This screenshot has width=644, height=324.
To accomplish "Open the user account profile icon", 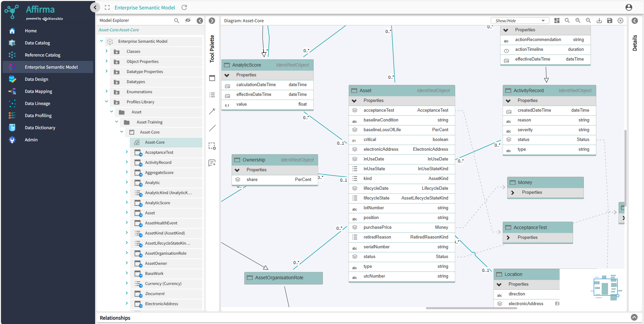I will click(629, 7).
